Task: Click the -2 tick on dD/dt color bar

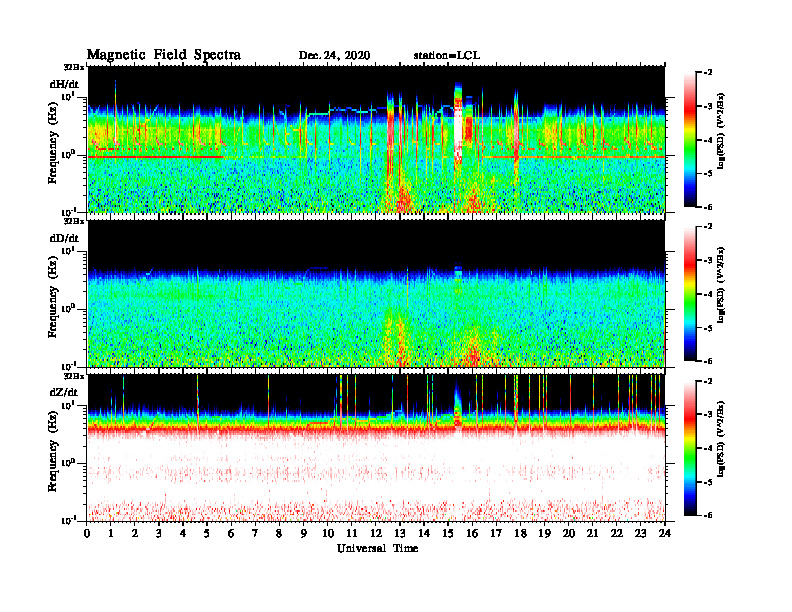Action: point(708,227)
